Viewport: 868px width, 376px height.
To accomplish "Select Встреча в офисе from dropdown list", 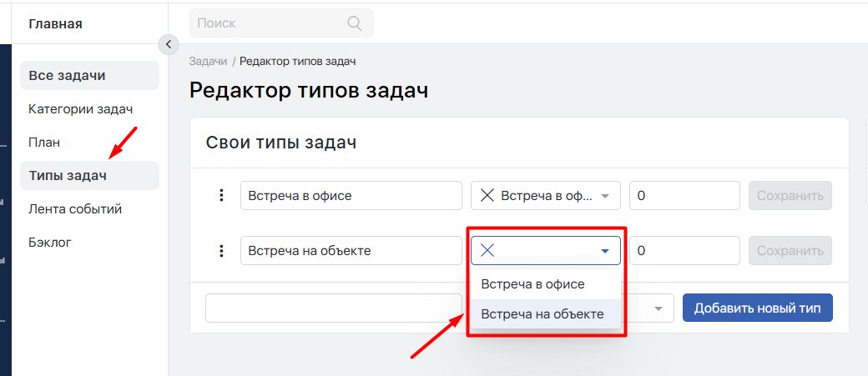I will (x=532, y=284).
